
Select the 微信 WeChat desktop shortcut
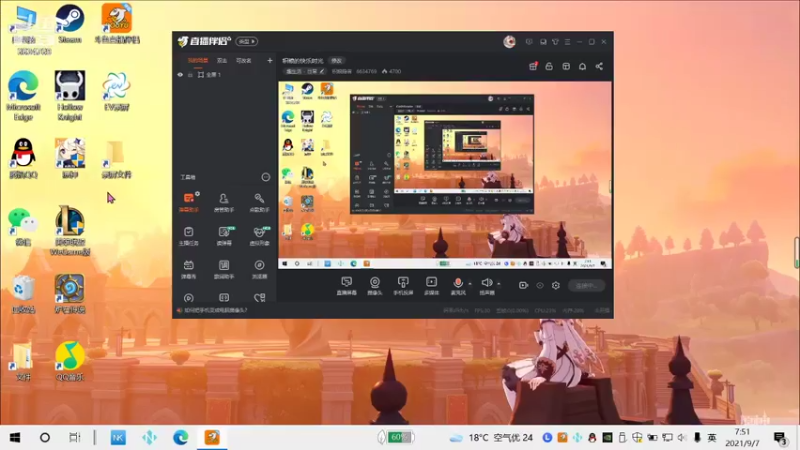23,228
